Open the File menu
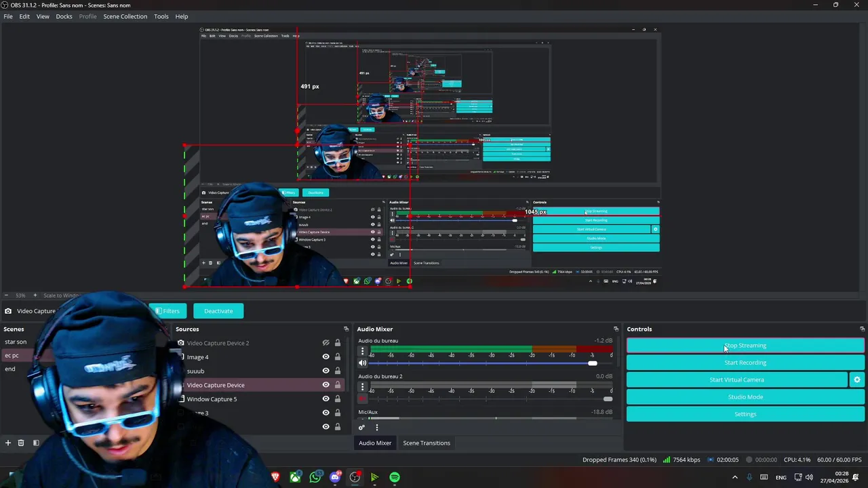The height and width of the screenshot is (488, 868). (x=8, y=16)
